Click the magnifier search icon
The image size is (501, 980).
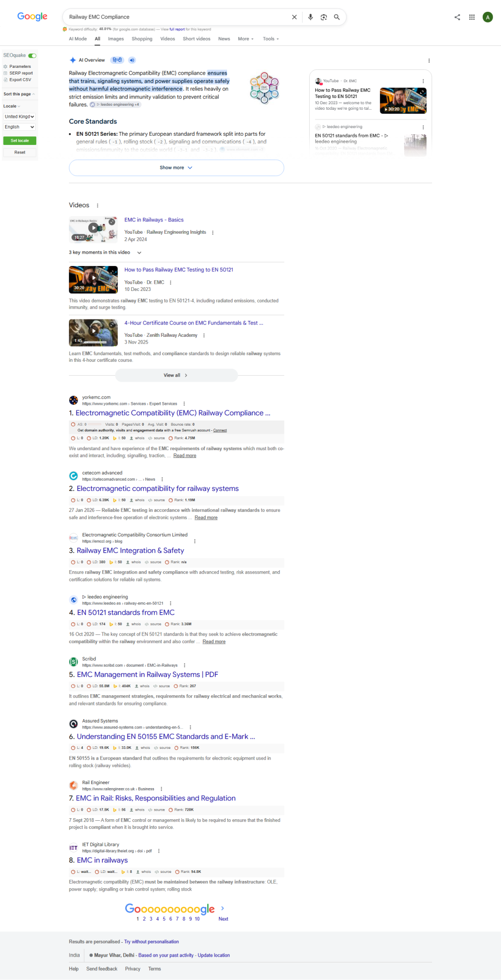pos(337,17)
